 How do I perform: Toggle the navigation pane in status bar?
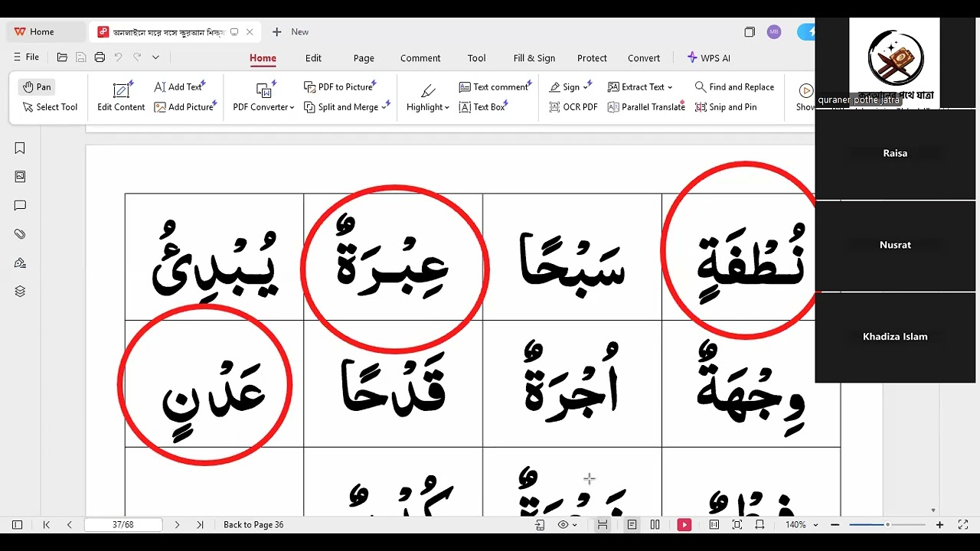[17, 525]
